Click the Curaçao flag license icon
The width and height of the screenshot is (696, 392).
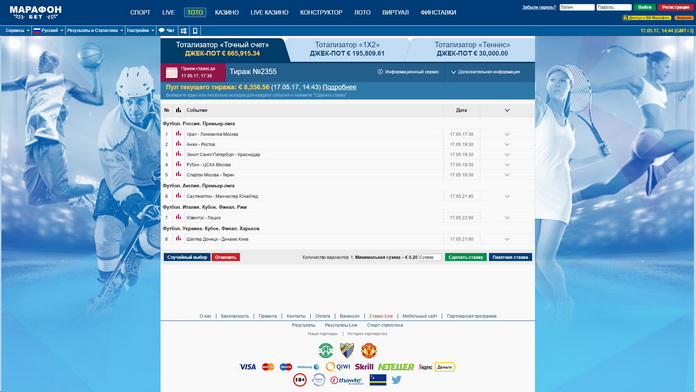pyautogui.click(x=378, y=380)
